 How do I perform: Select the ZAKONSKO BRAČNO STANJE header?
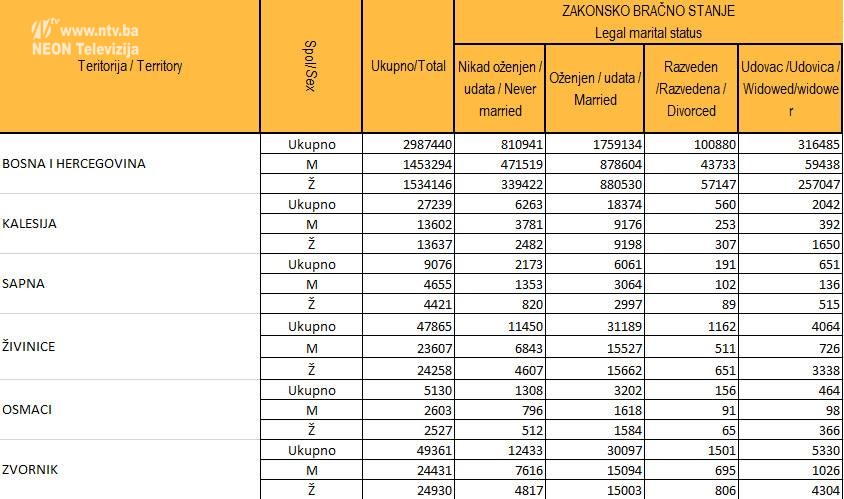pyautogui.click(x=648, y=11)
